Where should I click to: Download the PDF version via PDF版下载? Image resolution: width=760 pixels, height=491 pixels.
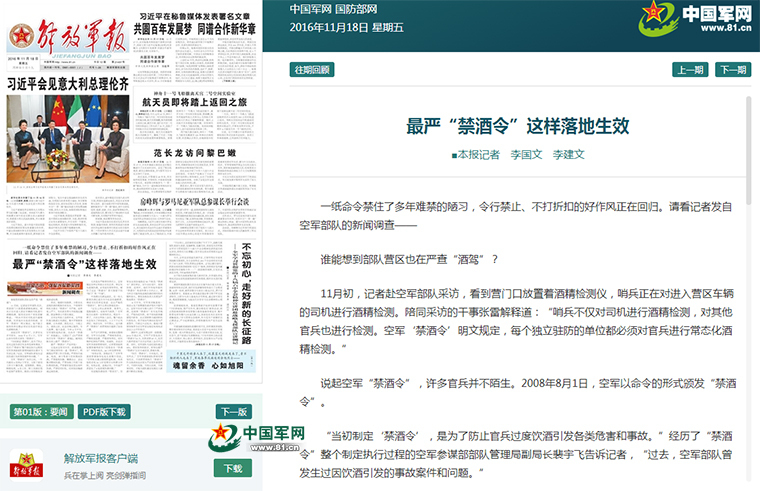click(x=104, y=412)
